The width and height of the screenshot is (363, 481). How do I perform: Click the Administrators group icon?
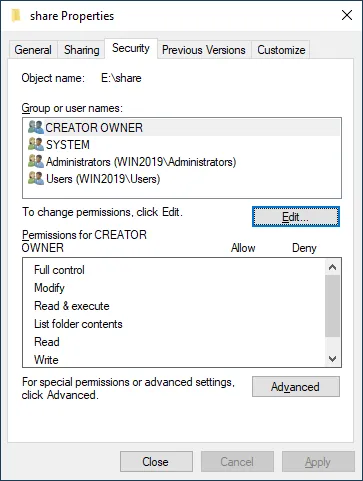pos(36,161)
